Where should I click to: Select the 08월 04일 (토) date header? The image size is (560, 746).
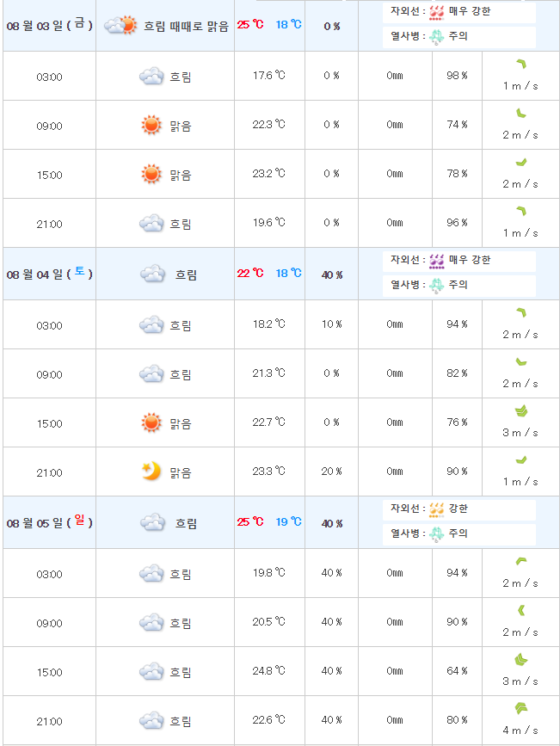tap(49, 274)
